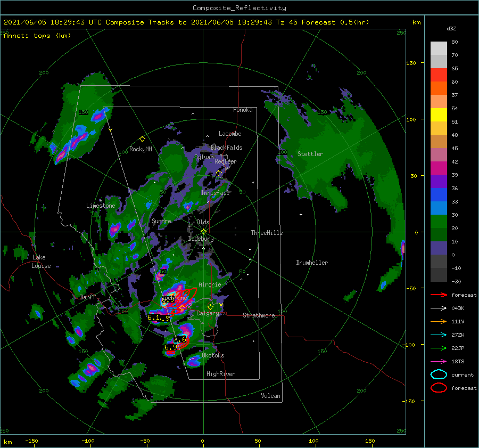Click the yellow diamond inside the Cochrane storm
479x448 pixels.
[183, 307]
